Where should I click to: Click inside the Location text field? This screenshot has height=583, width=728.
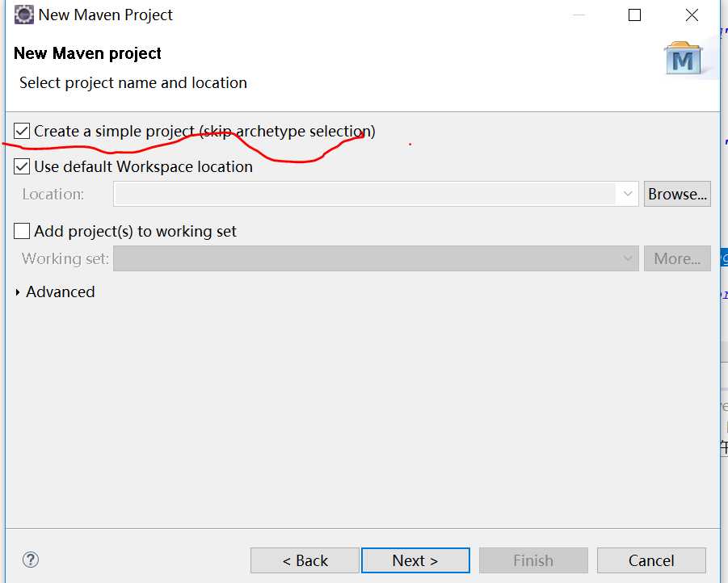pos(365,194)
